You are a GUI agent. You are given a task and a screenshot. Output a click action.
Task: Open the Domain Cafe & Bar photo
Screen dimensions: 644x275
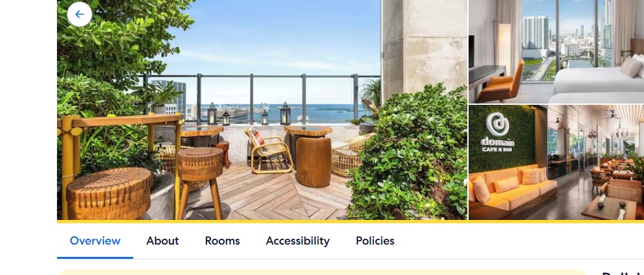pyautogui.click(x=556, y=162)
